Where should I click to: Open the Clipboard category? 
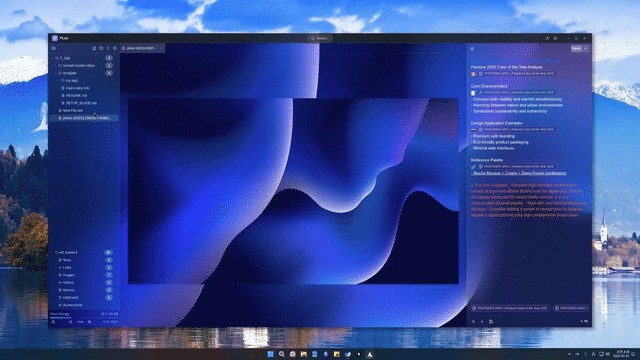[70, 298]
